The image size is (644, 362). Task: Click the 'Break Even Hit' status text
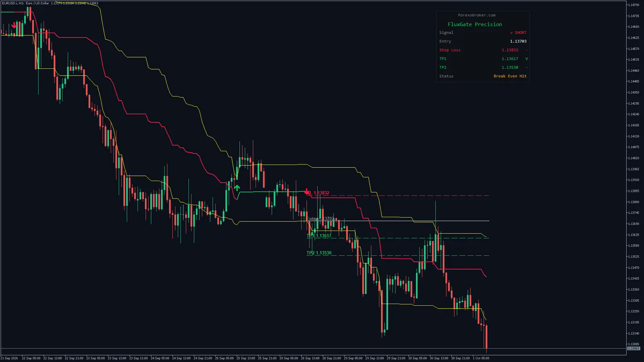point(510,76)
